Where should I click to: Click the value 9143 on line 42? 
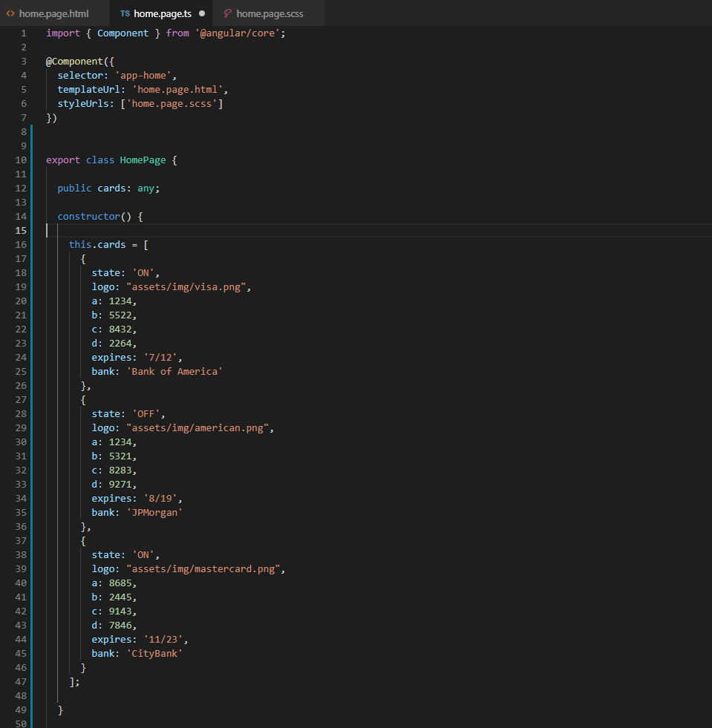click(120, 611)
